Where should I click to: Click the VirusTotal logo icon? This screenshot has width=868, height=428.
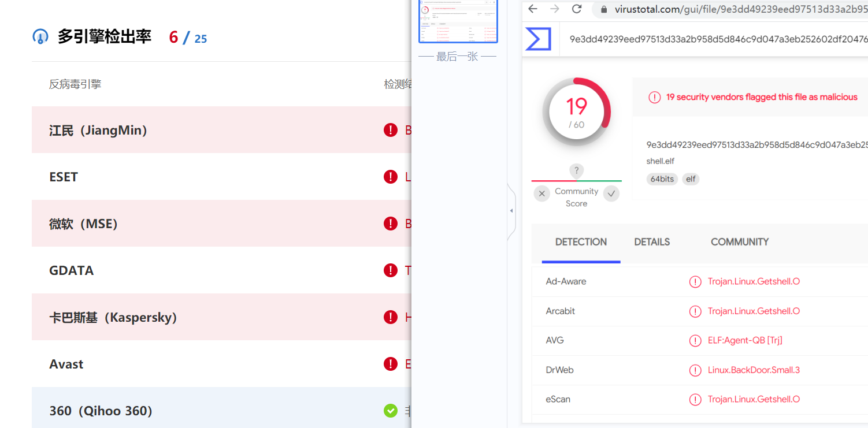538,39
